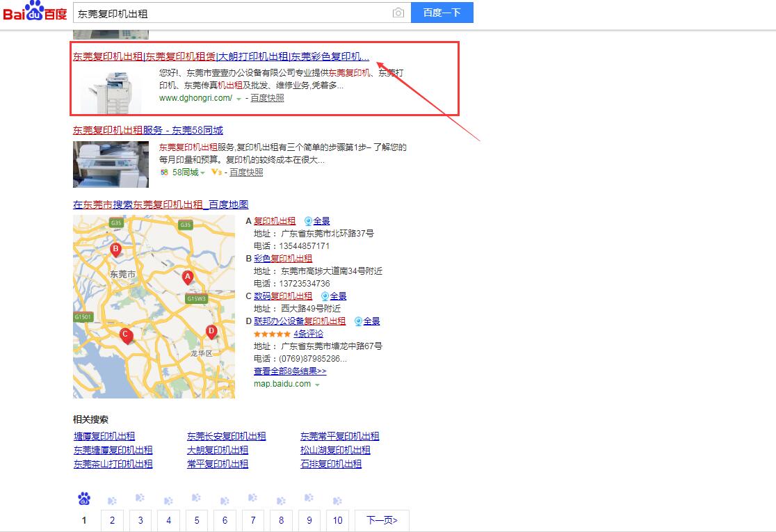The width and height of the screenshot is (776, 532).
Task: Click the copier thumbnail in 58同城 result
Action: coord(111,164)
